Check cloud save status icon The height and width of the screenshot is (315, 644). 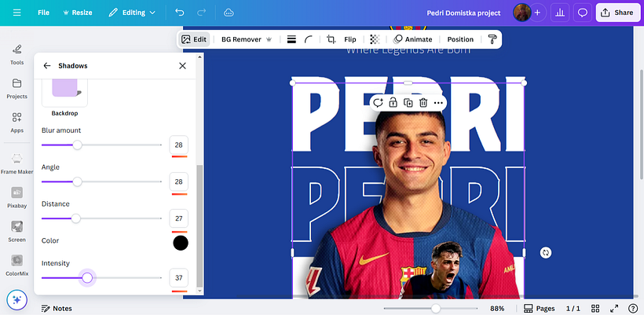(x=229, y=13)
